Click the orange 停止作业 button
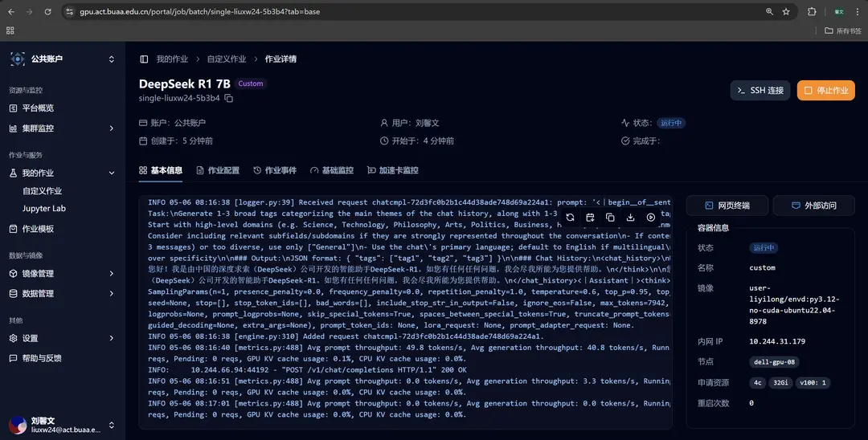Image resolution: width=868 pixels, height=440 pixels. [x=826, y=91]
